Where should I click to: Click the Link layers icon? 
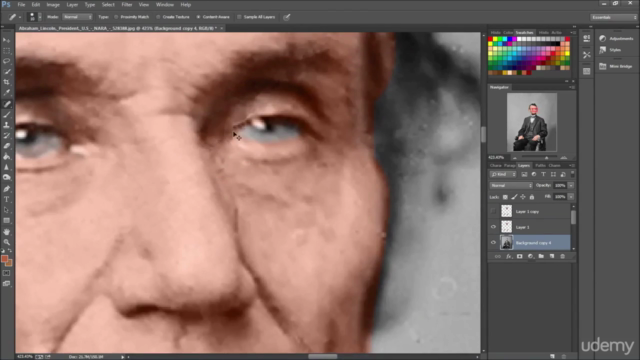coord(498,256)
